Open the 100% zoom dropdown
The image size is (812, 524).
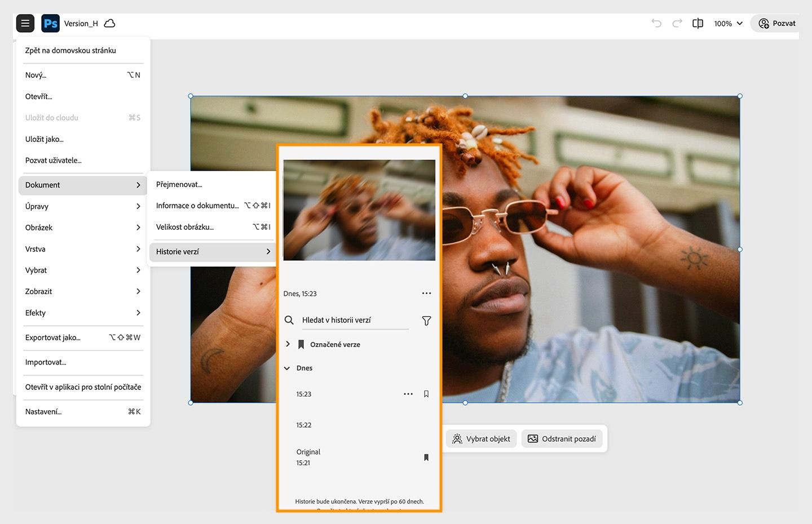729,23
